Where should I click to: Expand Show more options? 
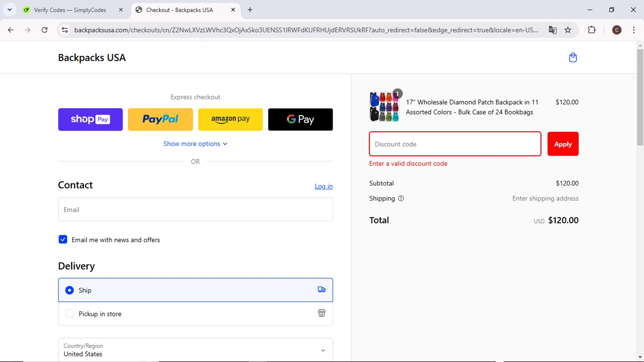tap(195, 144)
